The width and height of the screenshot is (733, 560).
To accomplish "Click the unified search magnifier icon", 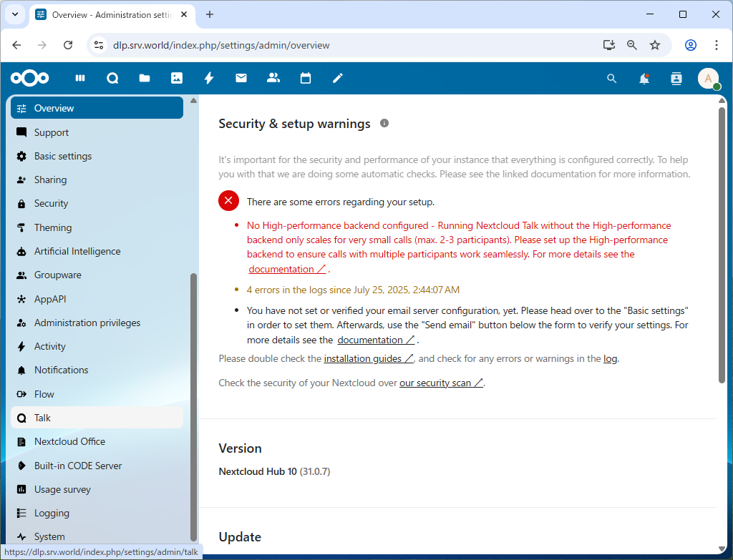I will pyautogui.click(x=611, y=79).
